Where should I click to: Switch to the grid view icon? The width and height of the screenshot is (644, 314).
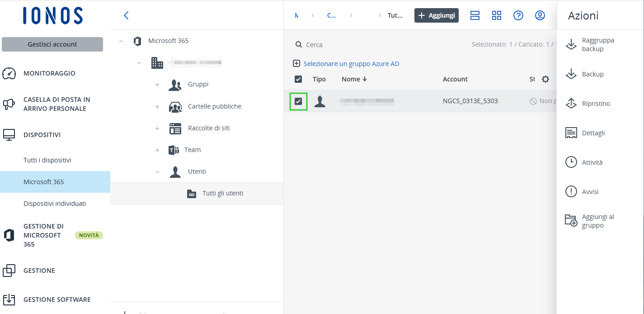[497, 15]
